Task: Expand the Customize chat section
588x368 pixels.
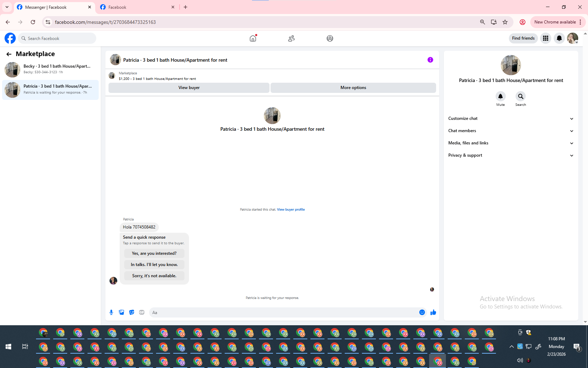Action: coord(511,118)
